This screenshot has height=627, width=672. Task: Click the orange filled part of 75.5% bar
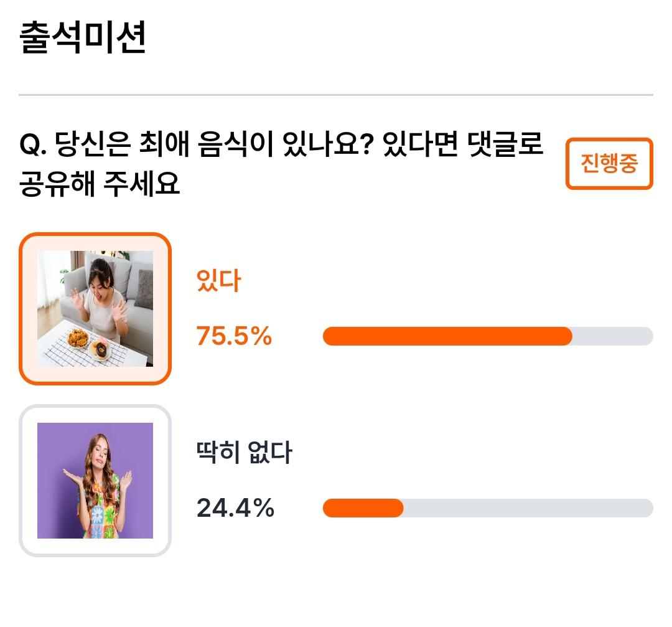pos(447,336)
